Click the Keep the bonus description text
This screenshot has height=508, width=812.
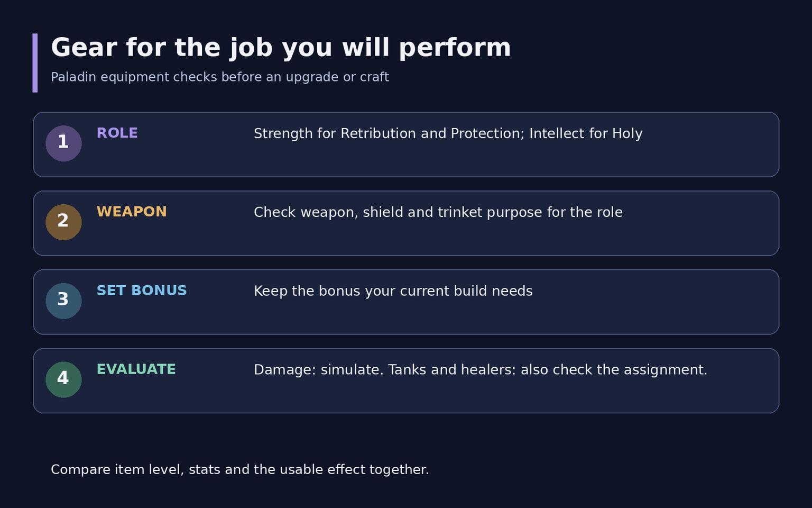pos(393,291)
